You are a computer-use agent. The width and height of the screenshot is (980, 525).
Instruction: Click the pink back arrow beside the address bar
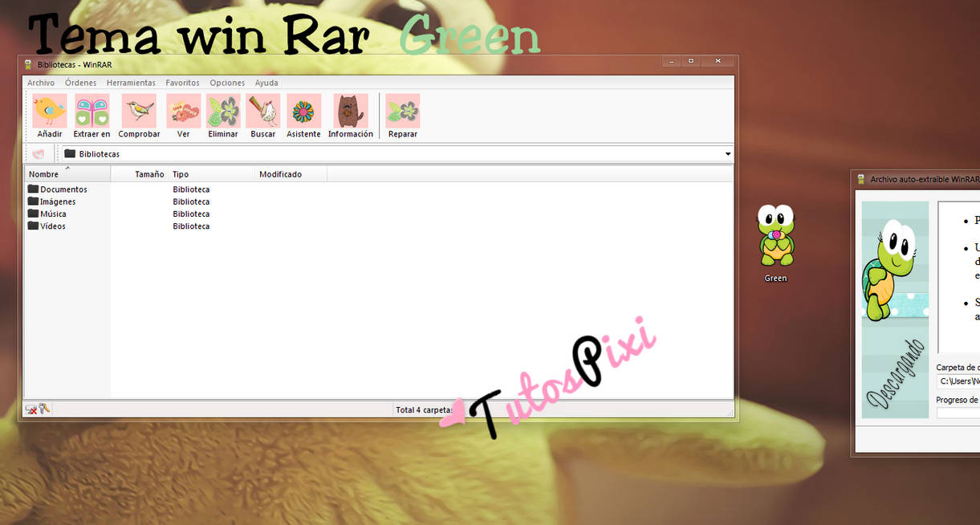pyautogui.click(x=38, y=153)
